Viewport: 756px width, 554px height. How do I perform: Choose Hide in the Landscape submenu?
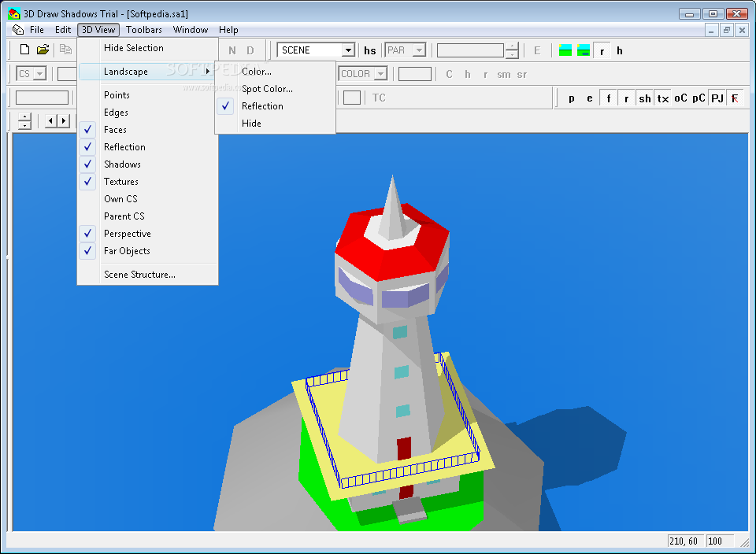click(276, 124)
